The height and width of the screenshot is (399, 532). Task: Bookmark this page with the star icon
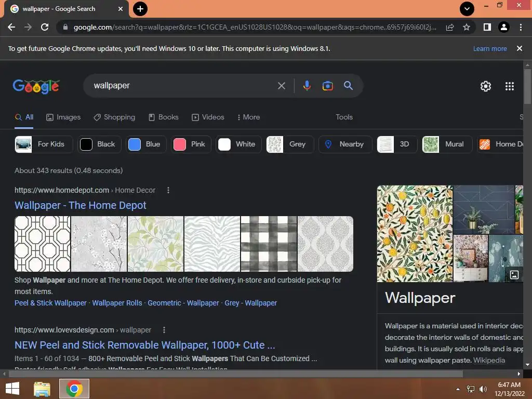(467, 27)
